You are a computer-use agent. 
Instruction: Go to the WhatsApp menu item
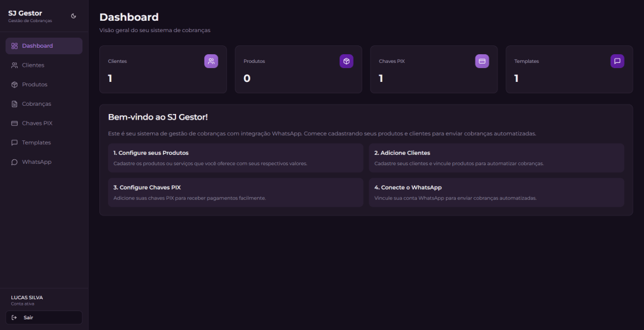click(36, 162)
